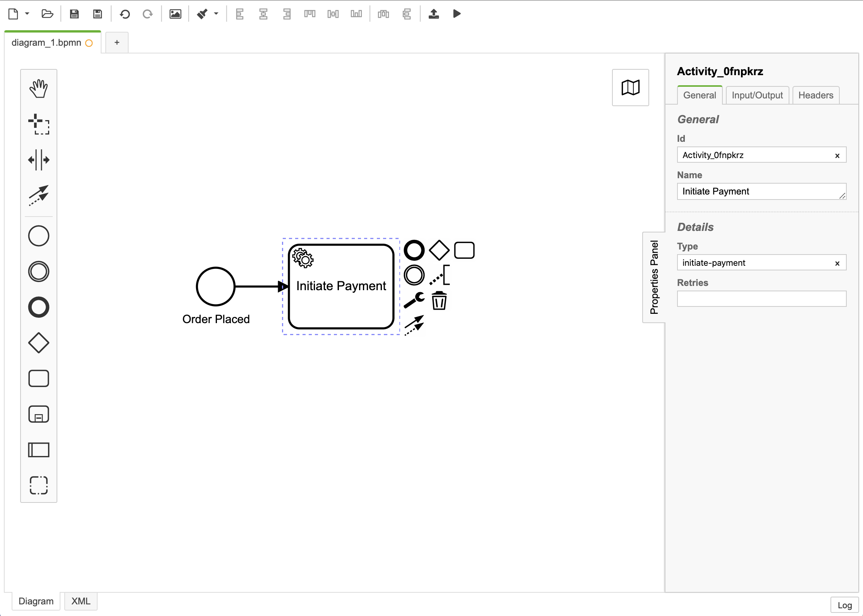Select the diamond/gateway shape tool
The height and width of the screenshot is (616, 863).
39,343
